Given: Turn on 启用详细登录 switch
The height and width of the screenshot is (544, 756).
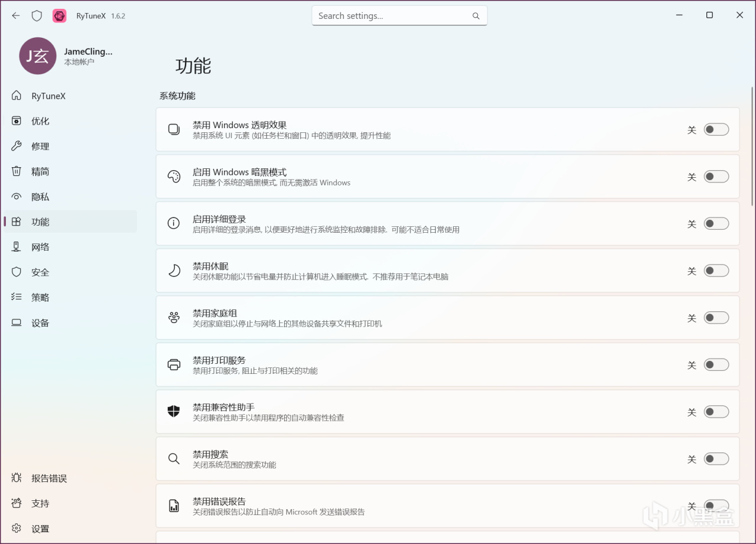Looking at the screenshot, I should [716, 223].
